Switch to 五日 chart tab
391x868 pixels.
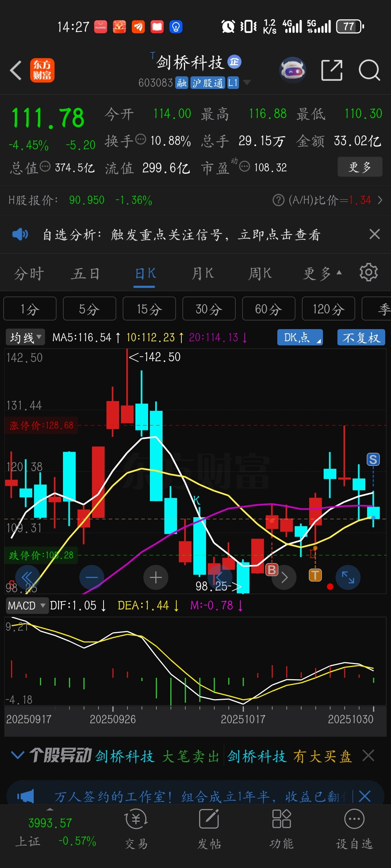click(85, 273)
